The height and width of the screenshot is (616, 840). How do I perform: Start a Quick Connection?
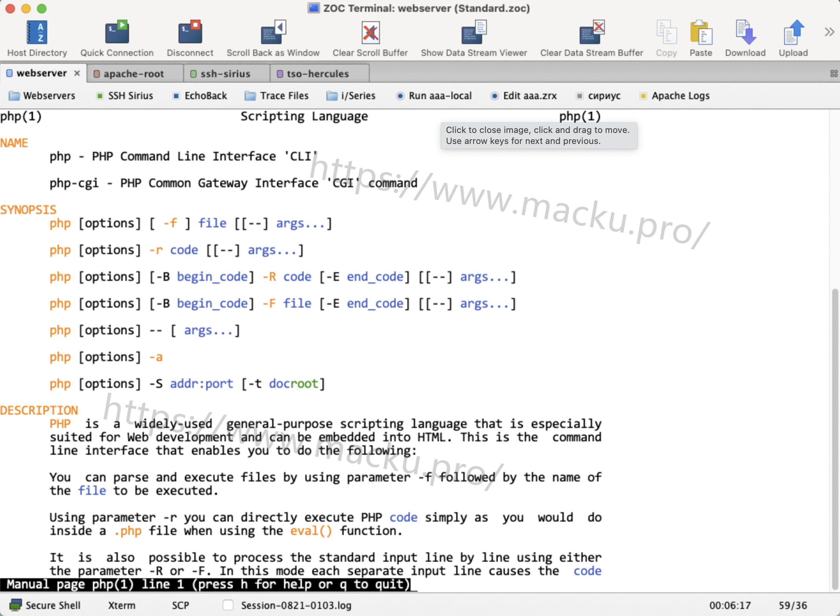tap(117, 38)
